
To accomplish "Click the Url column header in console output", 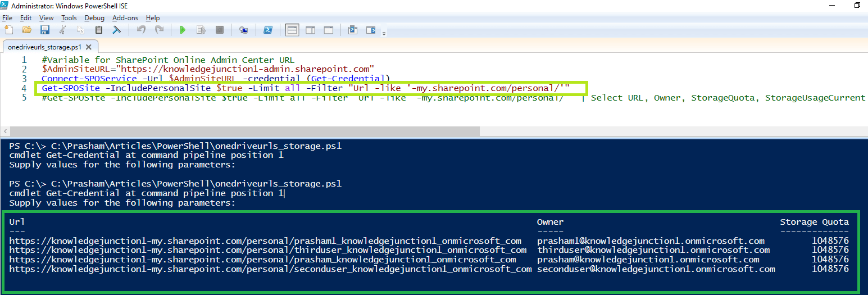I will 17,222.
